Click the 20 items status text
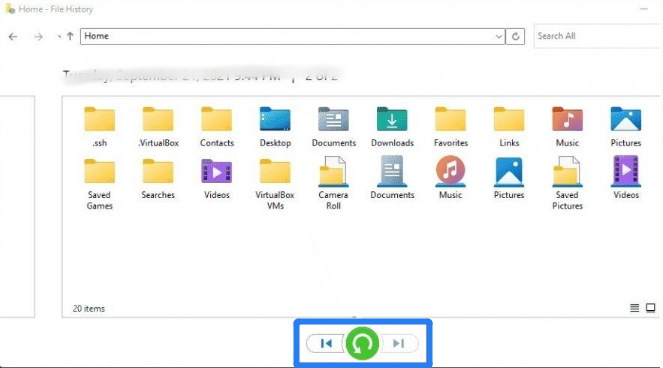 coord(89,309)
